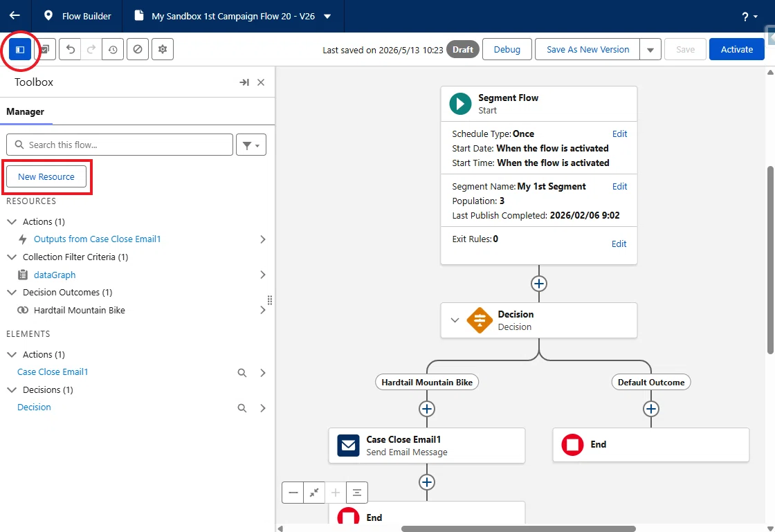Click the auto-layout align canvas button
The height and width of the screenshot is (532, 775).
click(357, 493)
